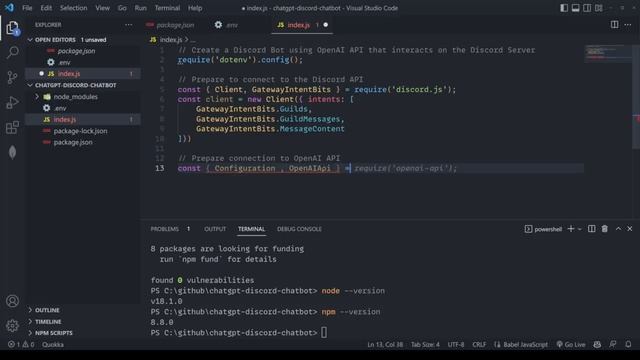
Task: Kill terminal with trash icon
Action: click(x=604, y=229)
